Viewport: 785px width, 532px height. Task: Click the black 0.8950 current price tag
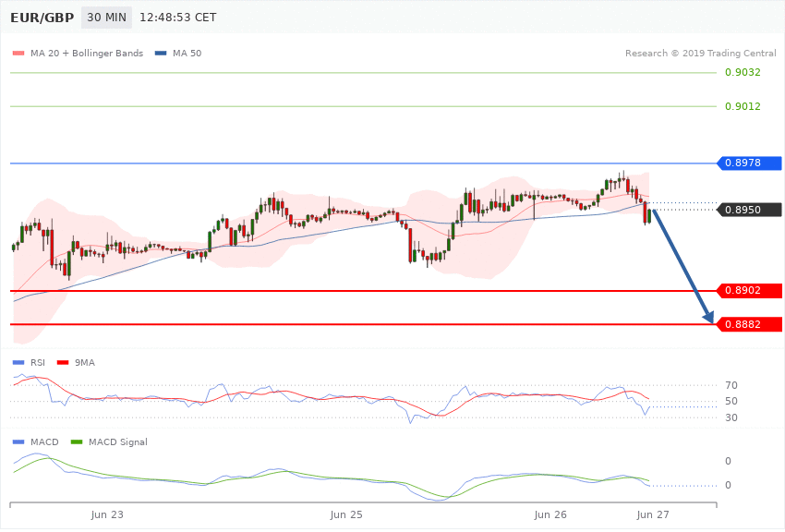point(750,210)
